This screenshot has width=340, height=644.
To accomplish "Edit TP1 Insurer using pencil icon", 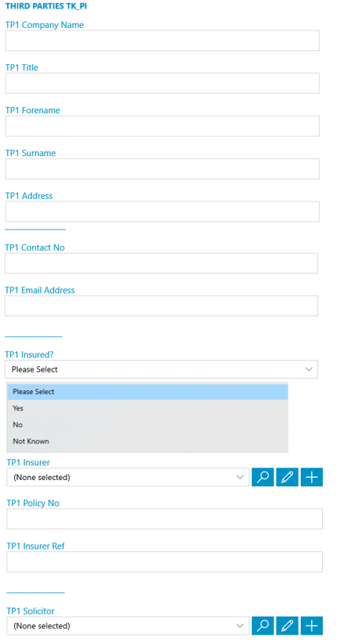I will 288,477.
